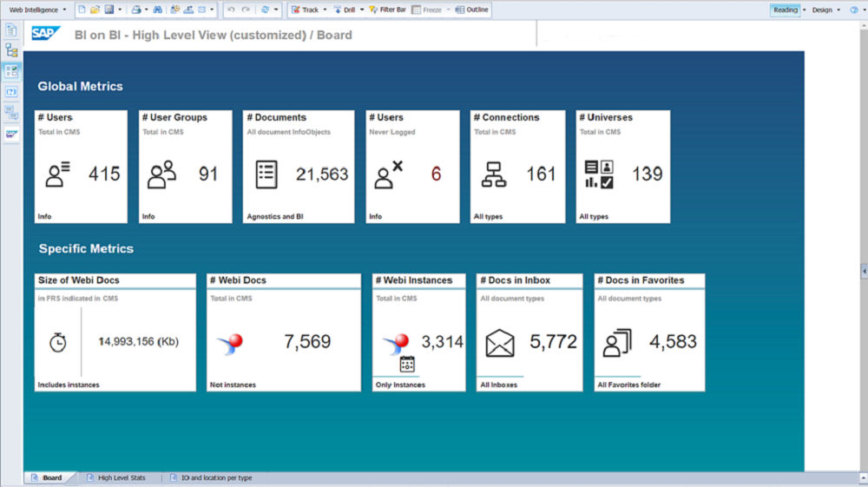The image size is (868, 487).
Task: Toggle the Outline view
Action: [x=471, y=10]
